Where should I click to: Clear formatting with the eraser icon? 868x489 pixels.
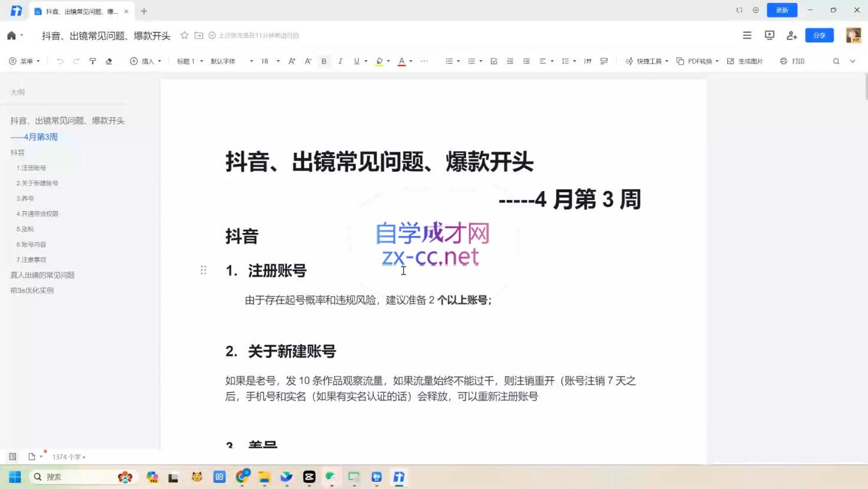[x=109, y=61]
